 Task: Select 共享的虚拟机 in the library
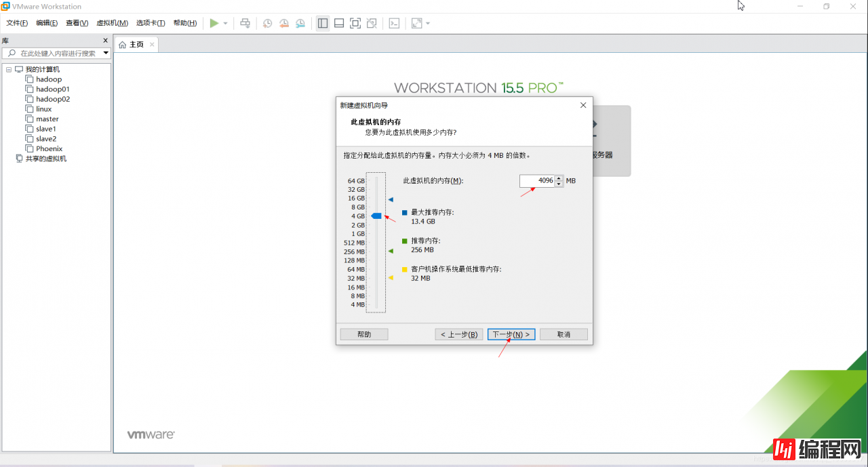coord(46,159)
